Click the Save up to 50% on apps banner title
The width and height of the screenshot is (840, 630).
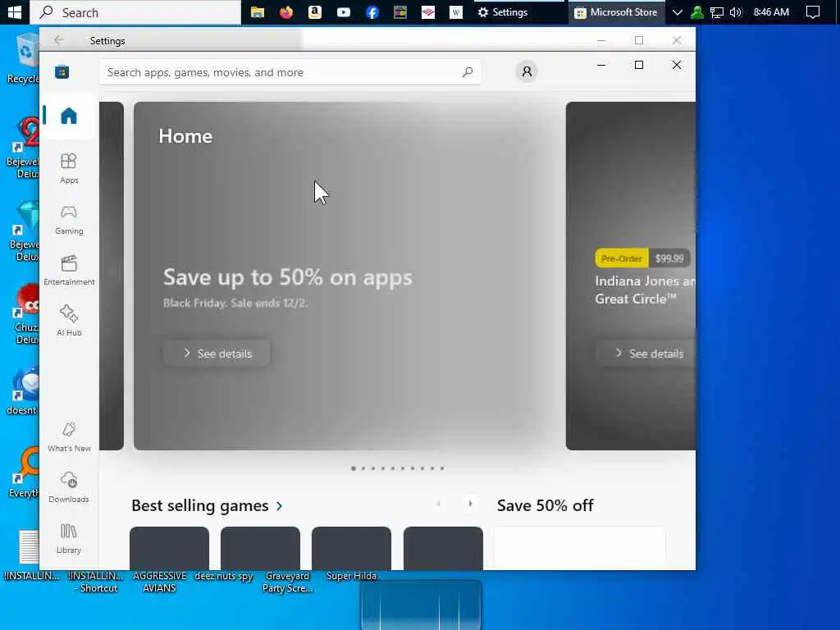288,277
